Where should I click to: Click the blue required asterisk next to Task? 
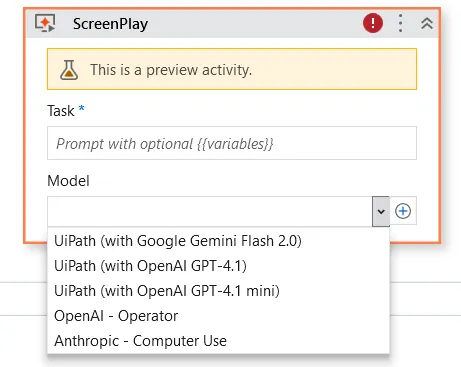click(x=81, y=108)
